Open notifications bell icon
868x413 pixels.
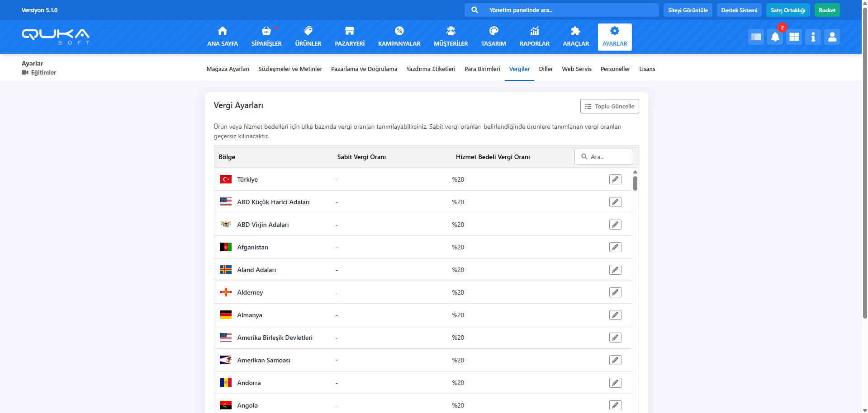pos(775,37)
